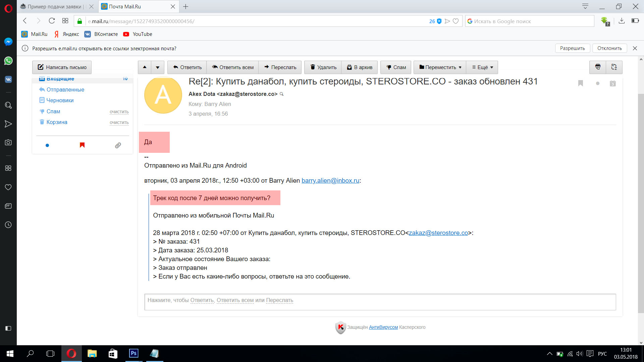Filter messages with attachments paperclip icon
The image size is (644, 362).
pyautogui.click(x=118, y=145)
